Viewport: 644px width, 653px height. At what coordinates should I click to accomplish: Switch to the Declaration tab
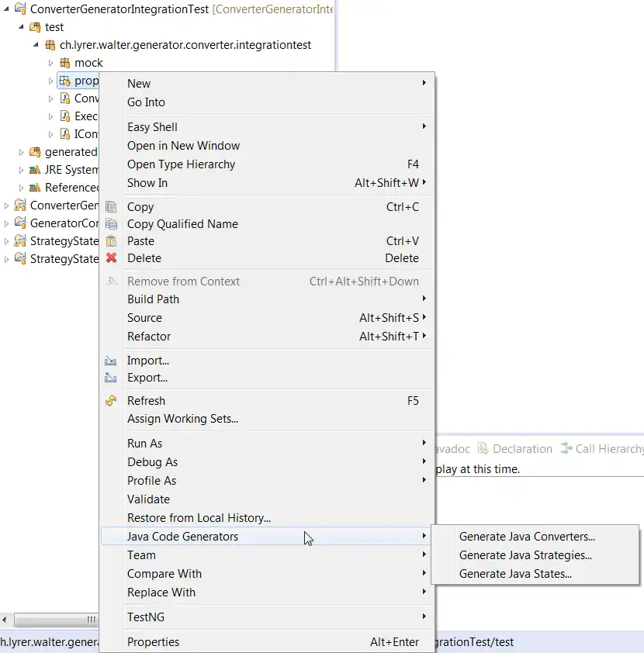point(515,448)
